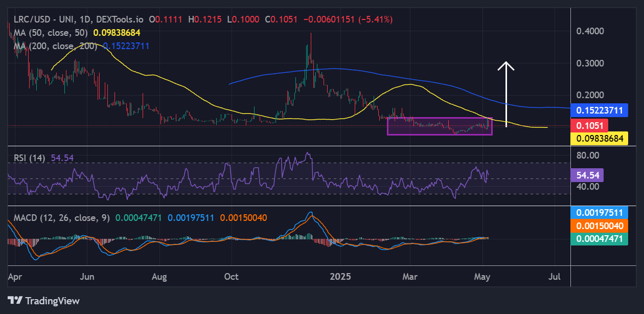This screenshot has width=644, height=314.
Task: Click the Apr date label on time axis
Action: point(15,277)
